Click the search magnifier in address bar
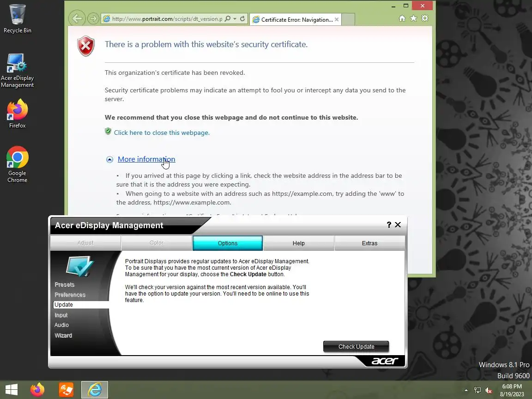 coord(227,18)
